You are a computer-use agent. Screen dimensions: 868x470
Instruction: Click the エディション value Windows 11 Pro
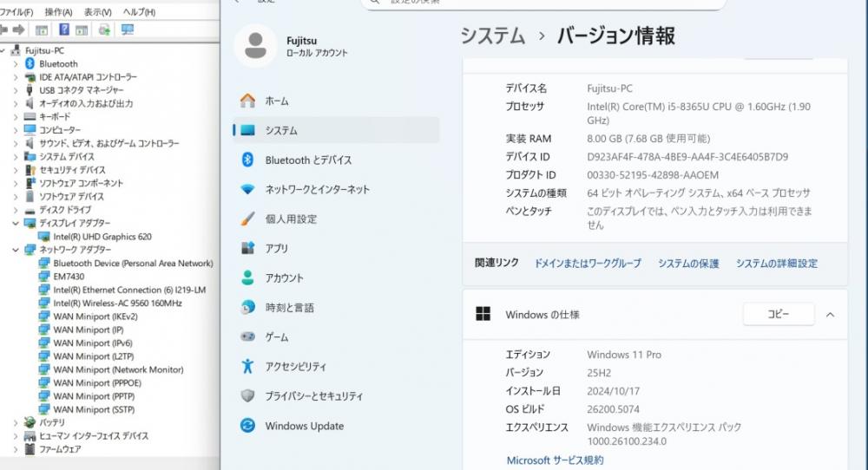(x=624, y=355)
